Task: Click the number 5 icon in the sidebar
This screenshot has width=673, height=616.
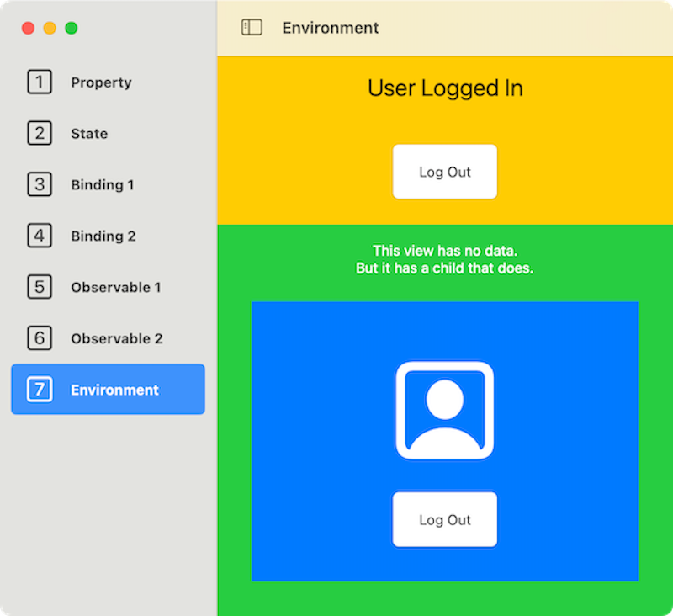Action: pos(40,288)
